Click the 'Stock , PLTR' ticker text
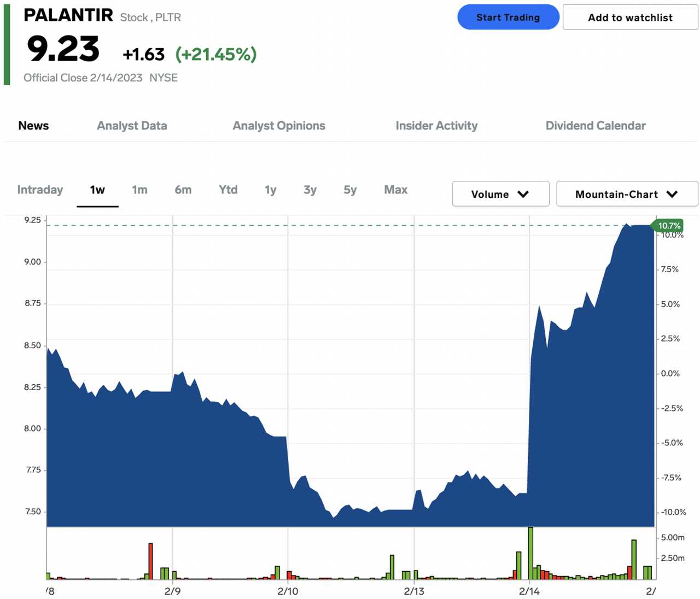 pos(150,17)
